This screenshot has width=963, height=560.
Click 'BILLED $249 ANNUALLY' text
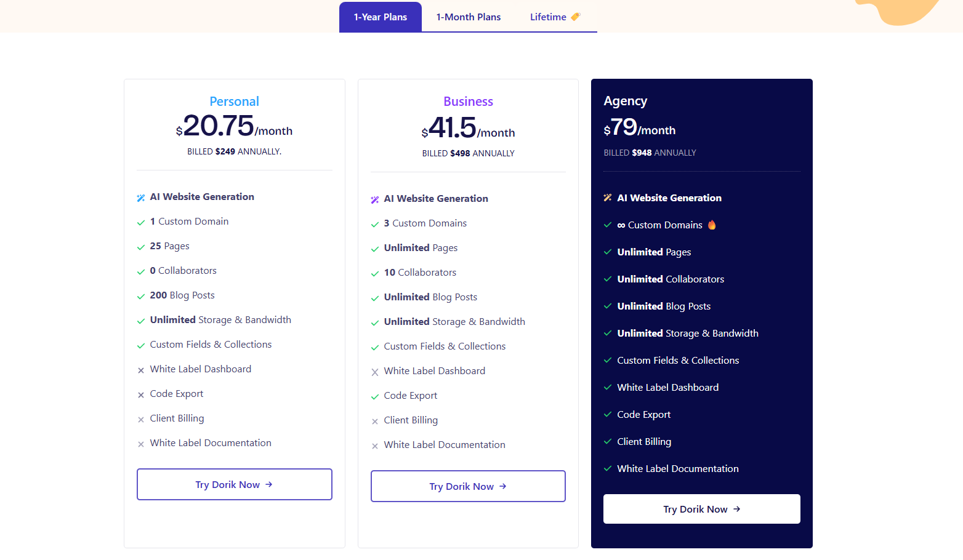tap(234, 151)
